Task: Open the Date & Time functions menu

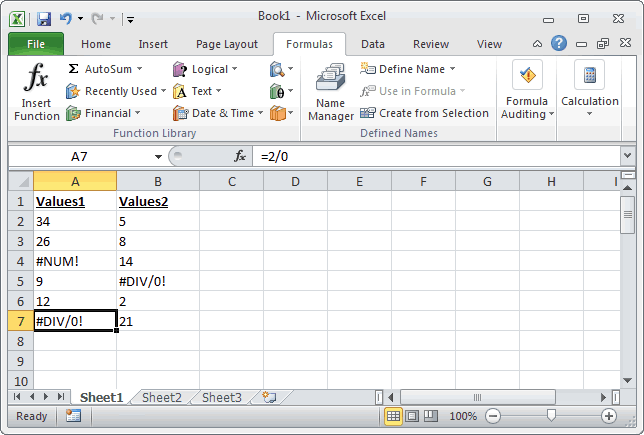Action: [218, 113]
